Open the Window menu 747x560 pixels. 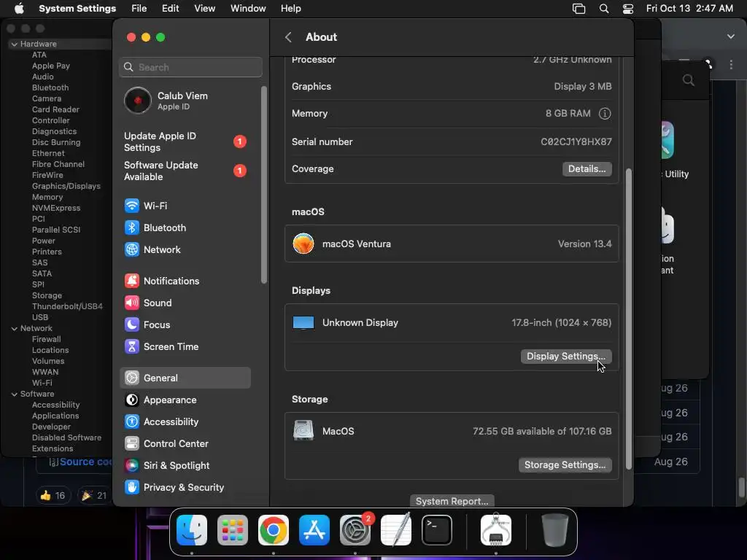pos(248,9)
